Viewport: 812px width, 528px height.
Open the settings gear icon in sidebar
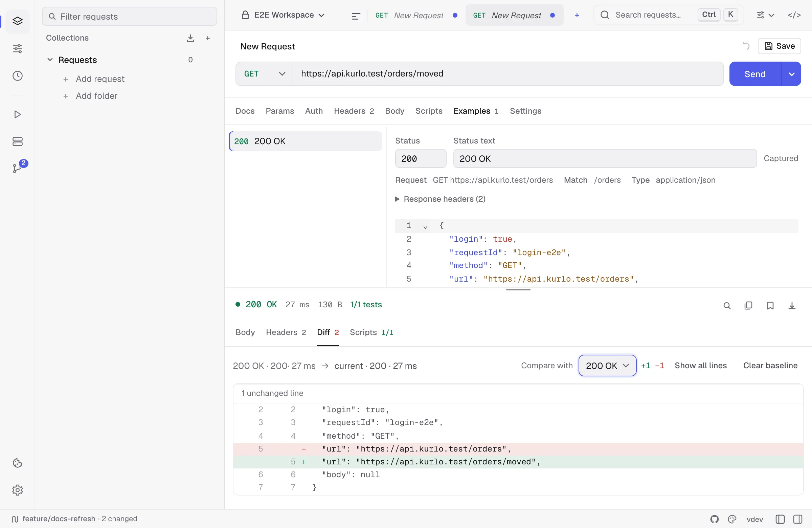(17, 490)
